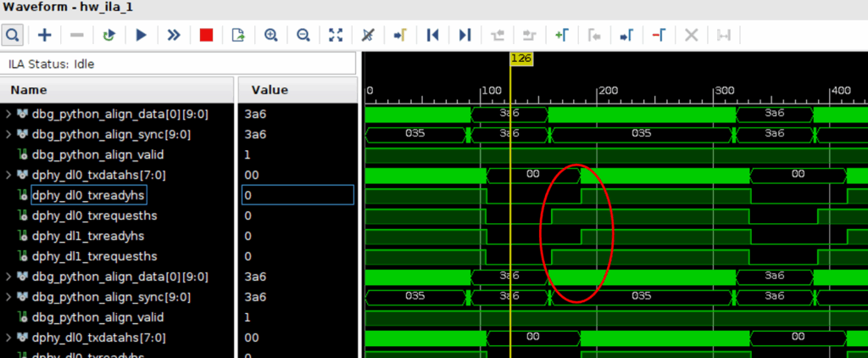This screenshot has width=868, height=358.
Task: Click the gray X toolbar icon
Action: (x=691, y=36)
